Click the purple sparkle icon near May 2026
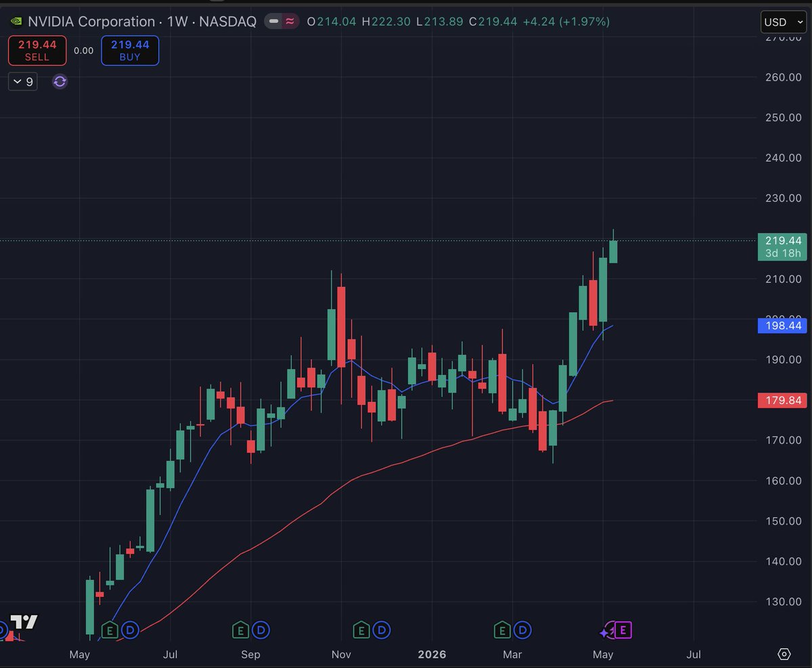The width and height of the screenshot is (812, 668). pos(605,632)
